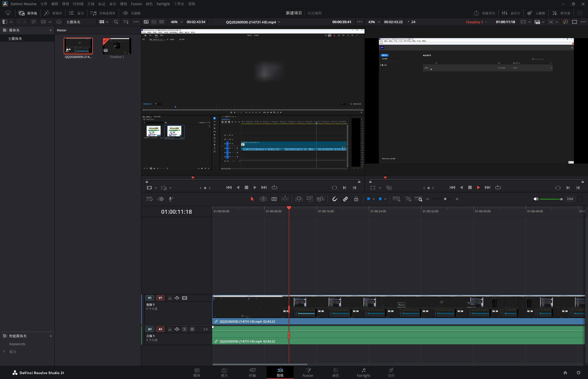
Task: Mute the speaker volume icon
Action: pos(536,199)
